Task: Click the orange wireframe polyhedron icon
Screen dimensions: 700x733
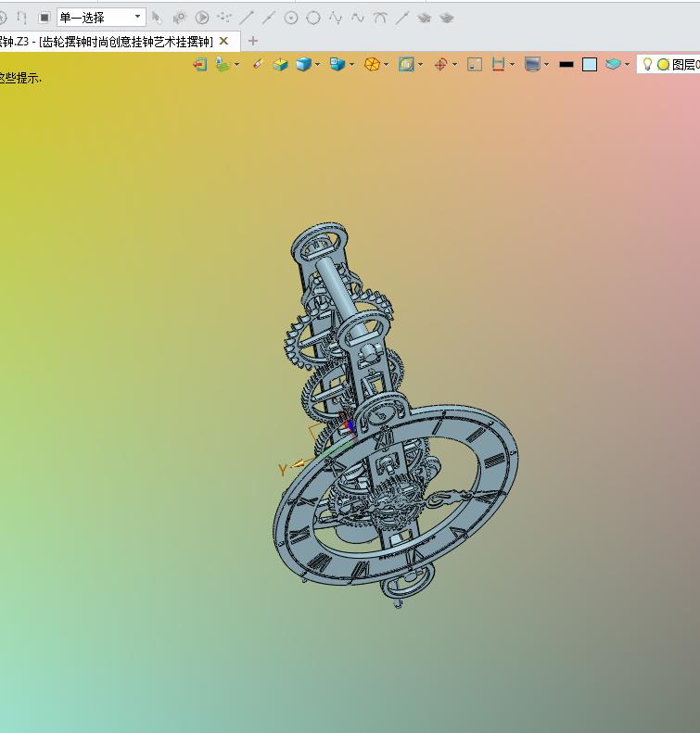Action: (372, 64)
